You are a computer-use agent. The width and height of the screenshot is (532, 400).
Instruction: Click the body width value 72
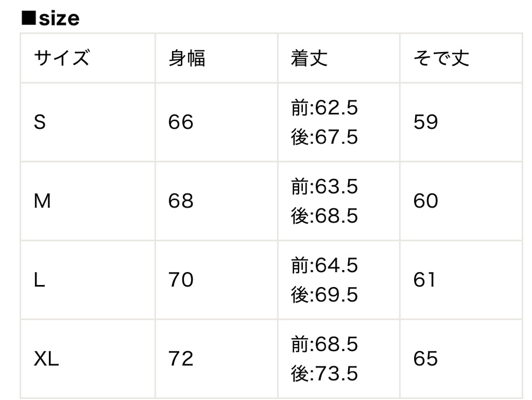pos(181,359)
